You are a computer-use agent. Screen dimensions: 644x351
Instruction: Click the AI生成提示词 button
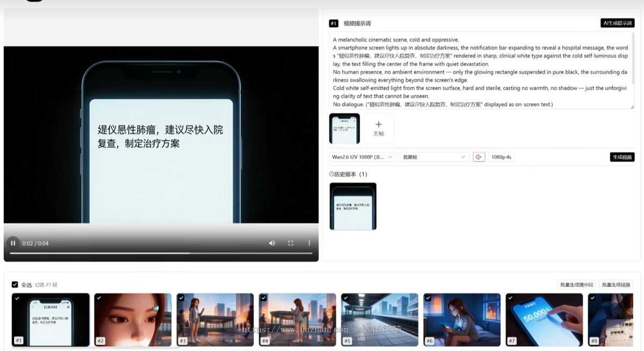[x=617, y=23]
